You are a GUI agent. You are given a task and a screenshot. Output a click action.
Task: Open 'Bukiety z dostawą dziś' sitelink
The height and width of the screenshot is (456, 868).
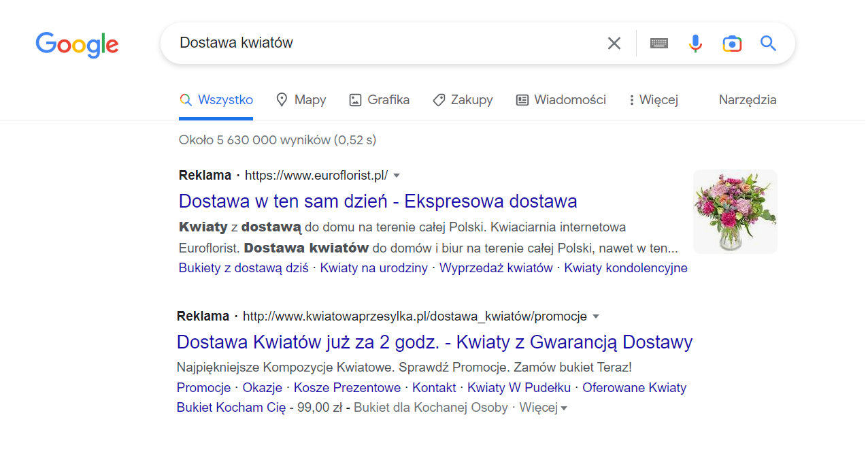point(244,268)
